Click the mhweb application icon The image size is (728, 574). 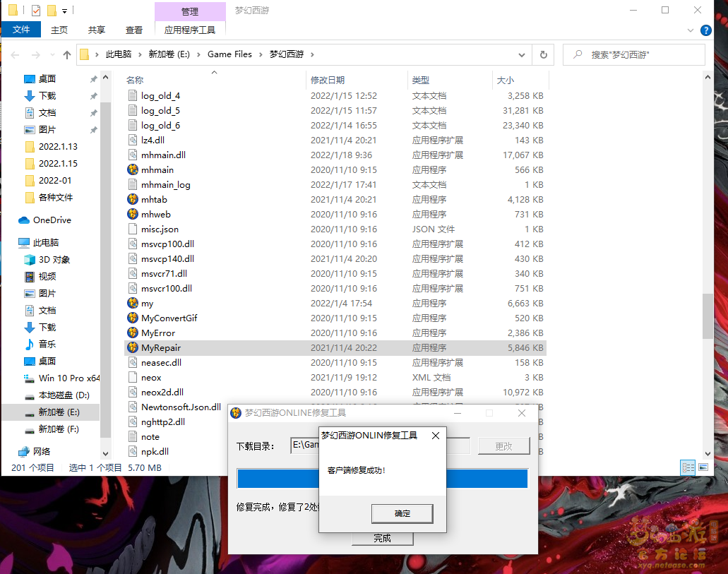133,215
